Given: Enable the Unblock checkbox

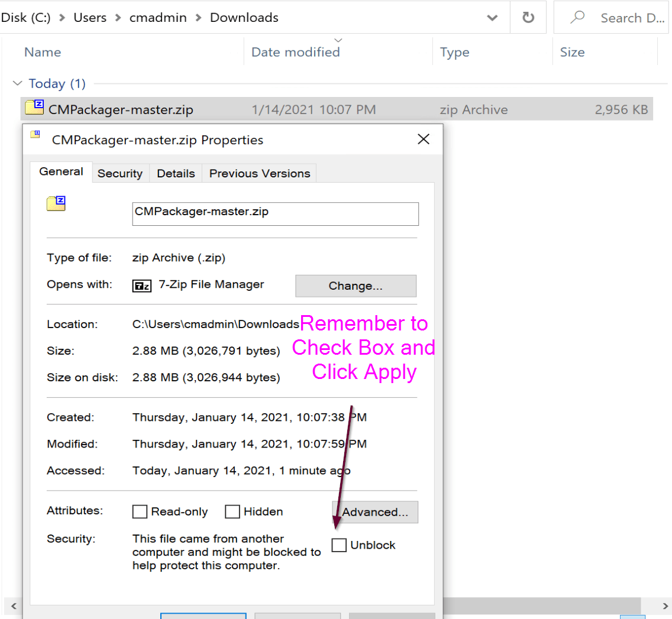Looking at the screenshot, I should click(338, 545).
